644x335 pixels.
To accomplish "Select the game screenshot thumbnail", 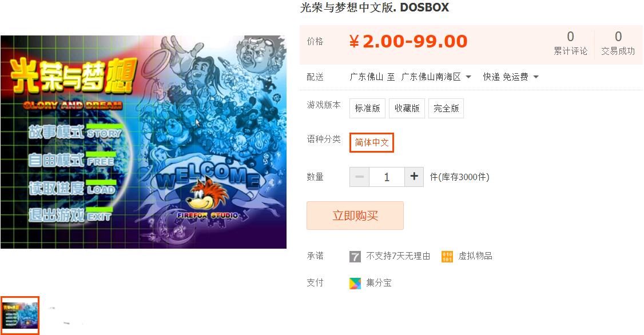I will point(19,316).
